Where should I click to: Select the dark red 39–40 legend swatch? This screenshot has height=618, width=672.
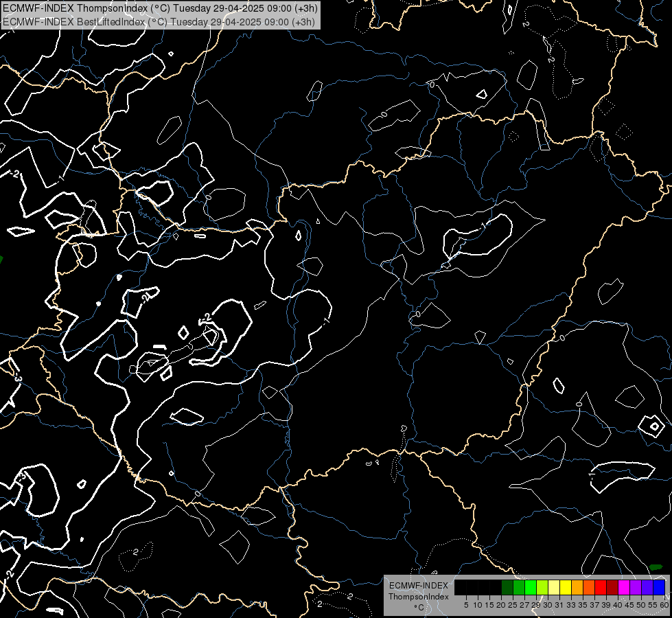tap(612, 587)
